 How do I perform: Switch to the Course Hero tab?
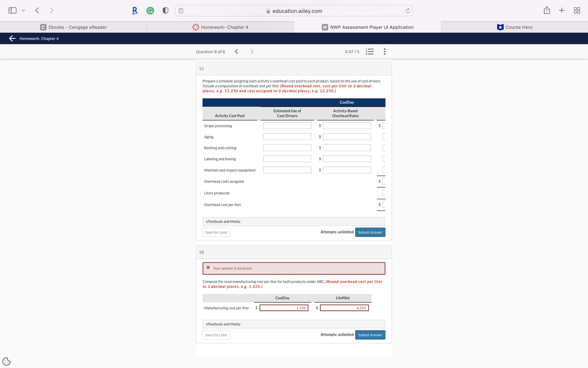pos(514,27)
